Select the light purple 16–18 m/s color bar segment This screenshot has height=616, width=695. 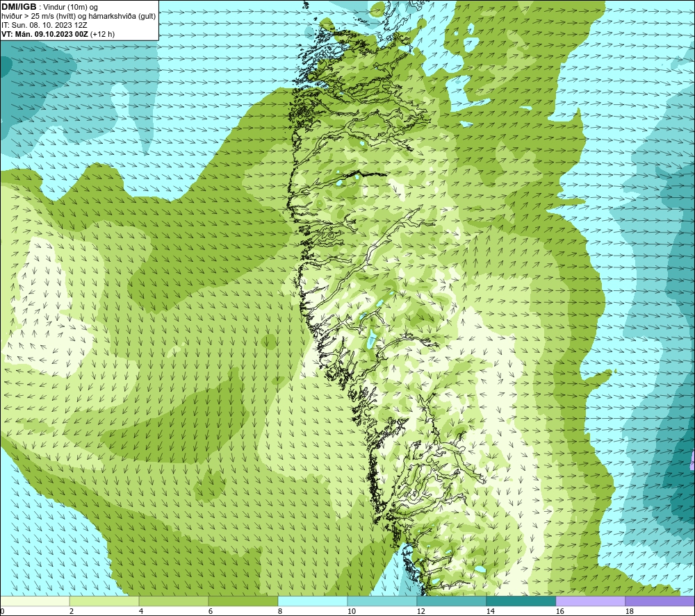click(x=590, y=601)
